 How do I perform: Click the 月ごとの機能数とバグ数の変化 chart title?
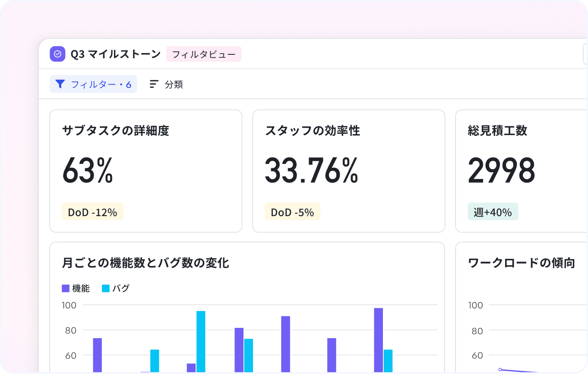[x=145, y=263]
